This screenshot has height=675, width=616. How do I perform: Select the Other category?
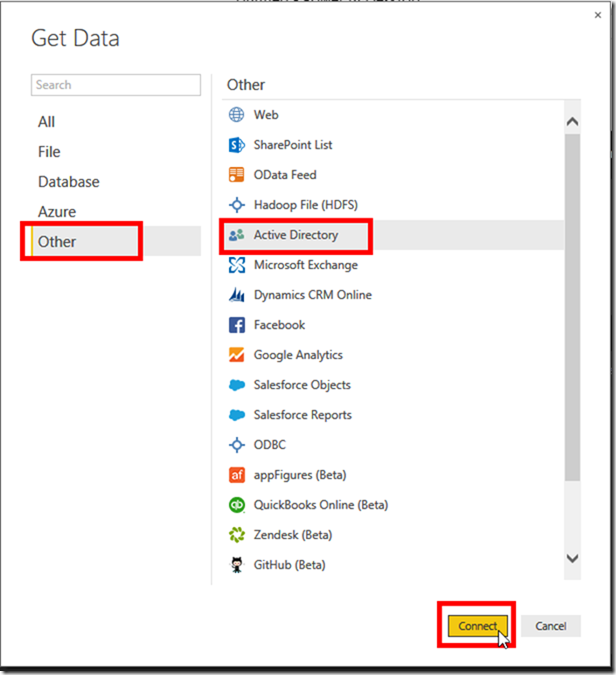(116, 241)
